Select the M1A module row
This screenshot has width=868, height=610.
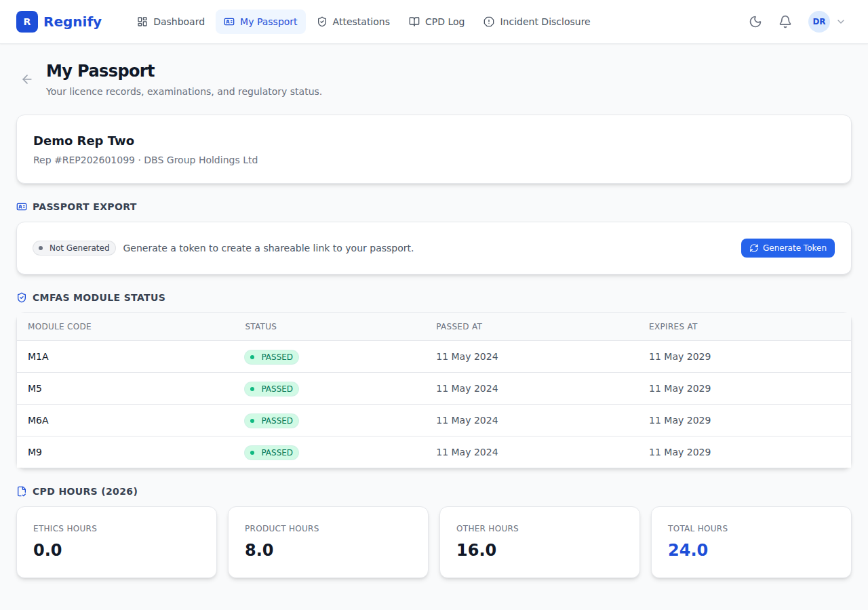click(434, 357)
